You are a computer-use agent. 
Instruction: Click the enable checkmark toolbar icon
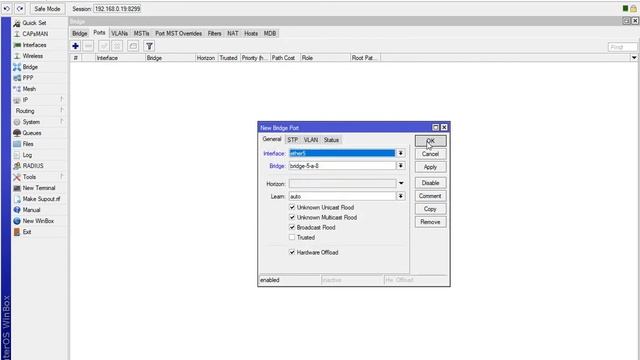tap(104, 46)
